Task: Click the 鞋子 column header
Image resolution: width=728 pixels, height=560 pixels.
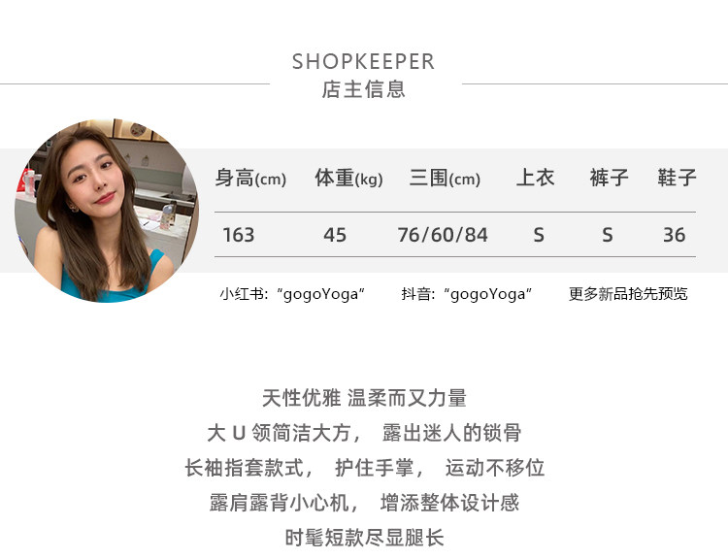Action: point(677,178)
